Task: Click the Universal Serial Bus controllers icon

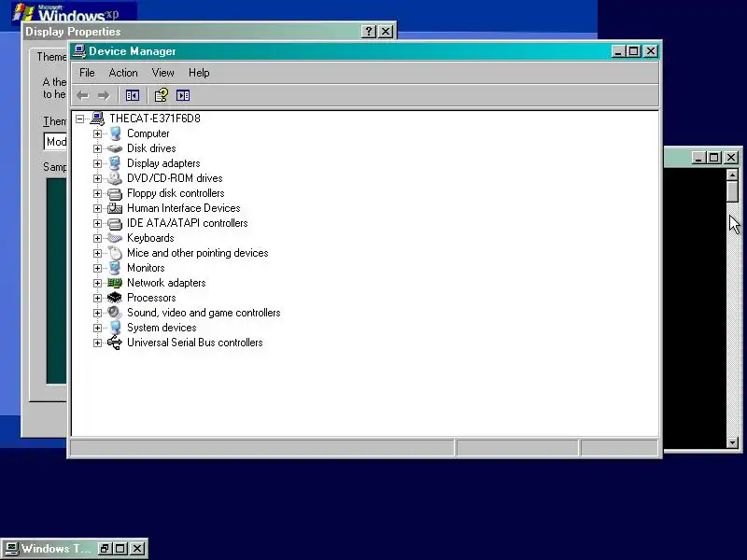Action: pyautogui.click(x=115, y=343)
